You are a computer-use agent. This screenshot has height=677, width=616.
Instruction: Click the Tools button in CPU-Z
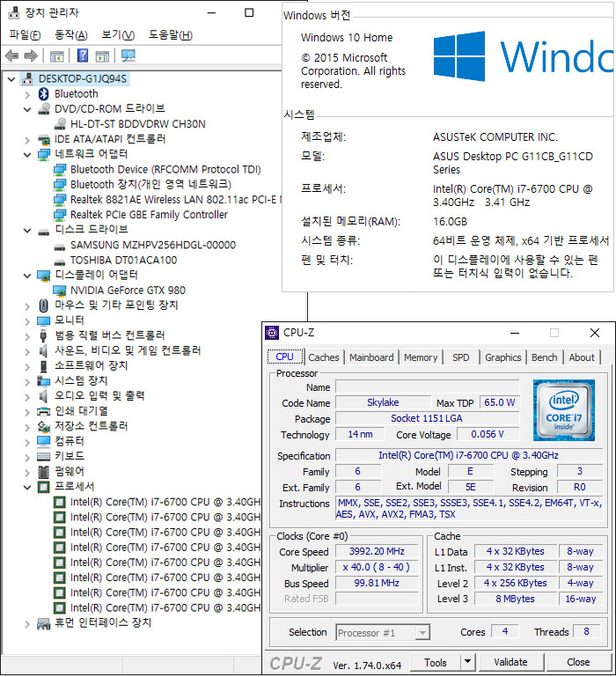(436, 662)
